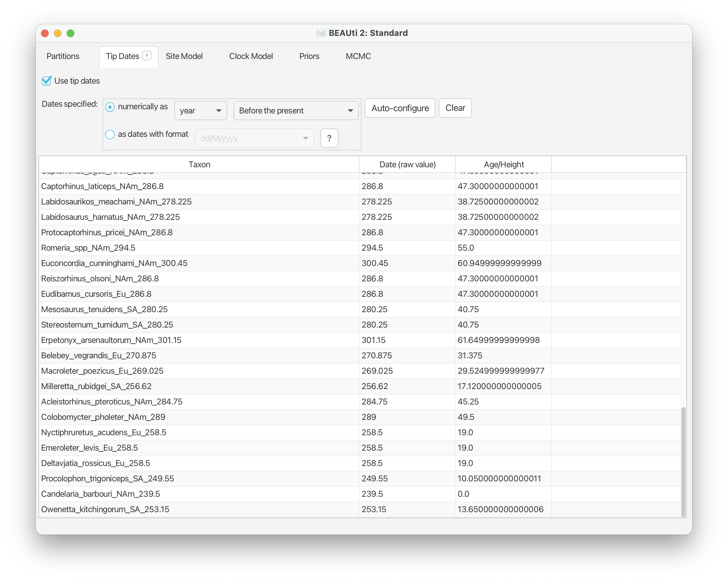Select Stereosternum_tumidum_SA_280.25 row

tap(359, 325)
